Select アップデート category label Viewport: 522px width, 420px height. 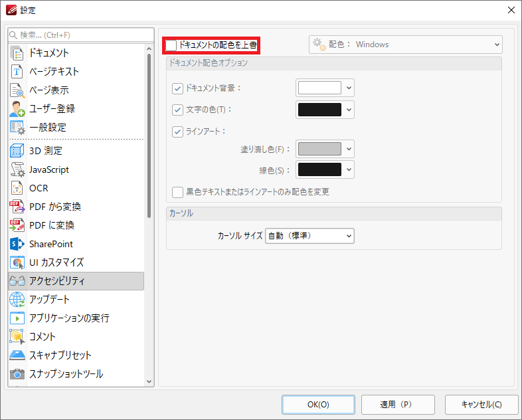pos(49,300)
